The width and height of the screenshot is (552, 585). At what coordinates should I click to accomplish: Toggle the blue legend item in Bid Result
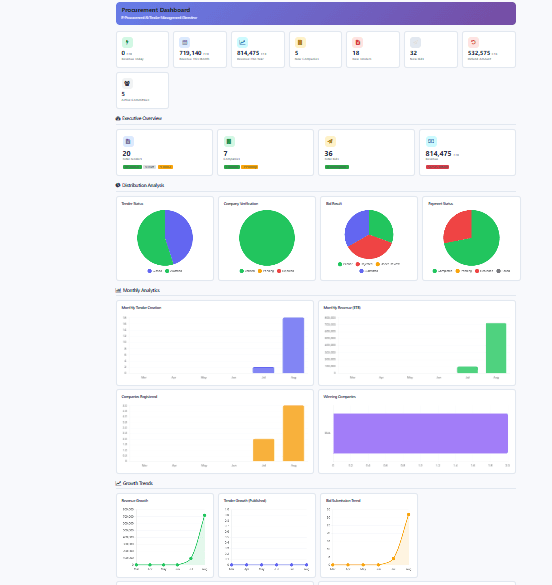tap(368, 271)
